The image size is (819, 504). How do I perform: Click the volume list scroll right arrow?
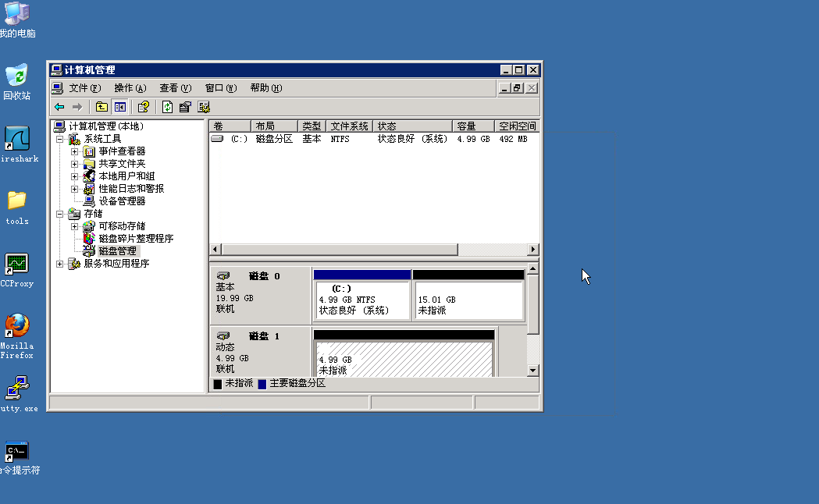click(532, 250)
